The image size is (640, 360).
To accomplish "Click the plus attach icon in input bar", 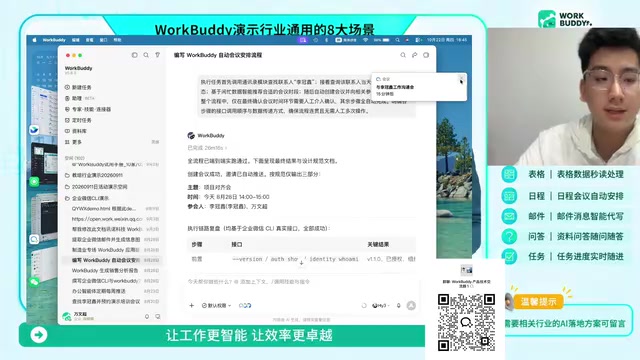I will point(191,305).
